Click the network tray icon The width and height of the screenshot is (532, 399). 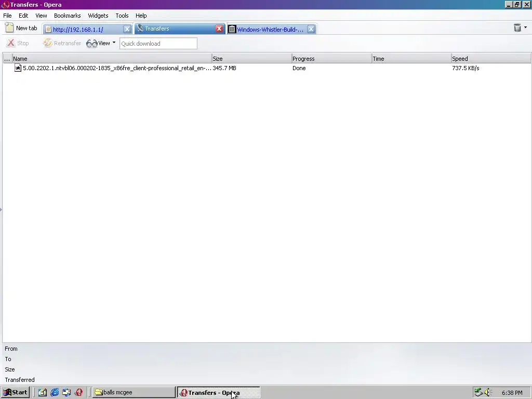click(x=478, y=392)
